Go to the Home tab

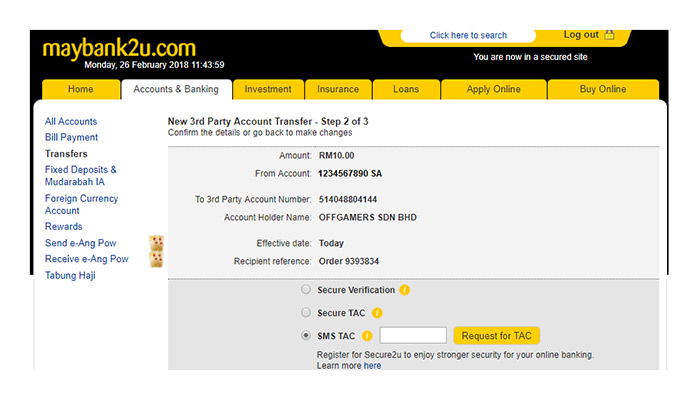point(81,89)
